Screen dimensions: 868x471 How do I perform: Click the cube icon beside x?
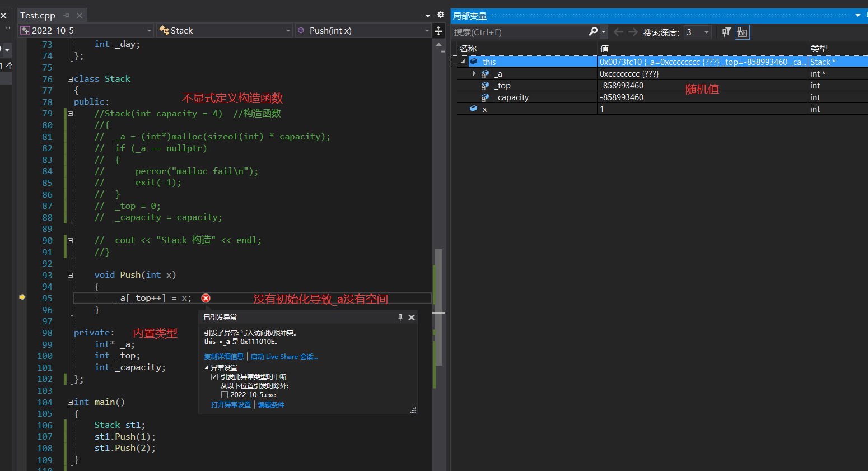tap(474, 109)
